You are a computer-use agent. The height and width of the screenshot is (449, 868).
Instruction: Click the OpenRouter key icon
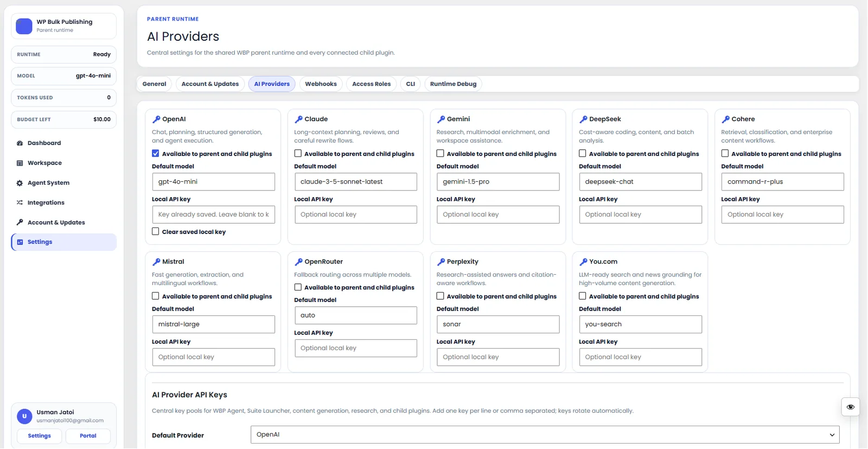[x=298, y=262]
